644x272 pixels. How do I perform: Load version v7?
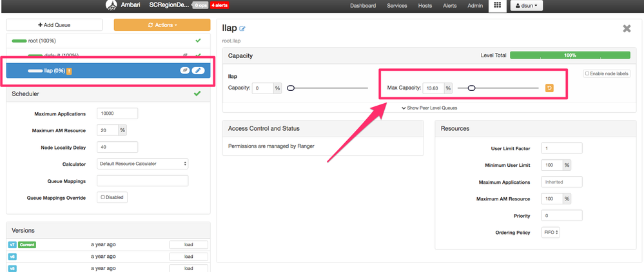pyautogui.click(x=188, y=245)
